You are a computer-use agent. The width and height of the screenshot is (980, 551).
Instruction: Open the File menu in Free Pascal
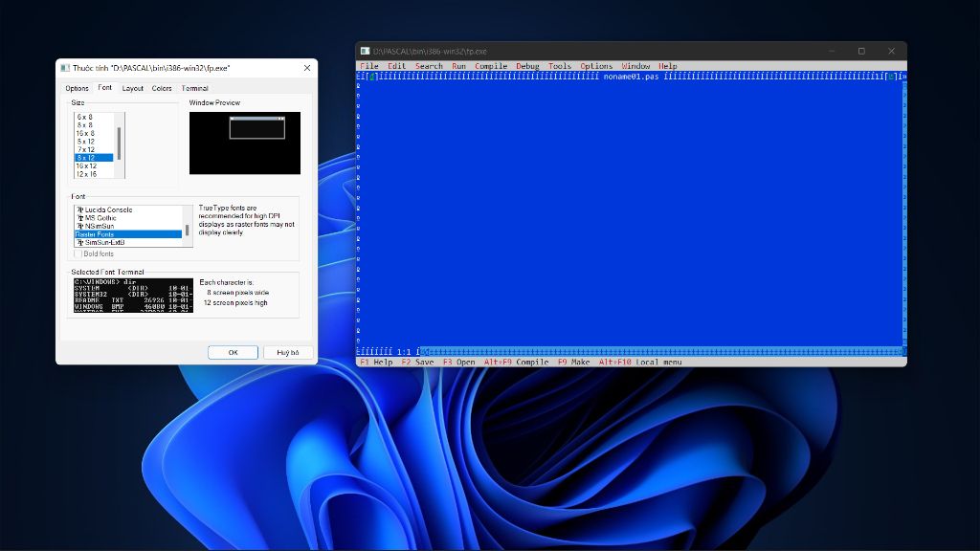click(x=369, y=66)
